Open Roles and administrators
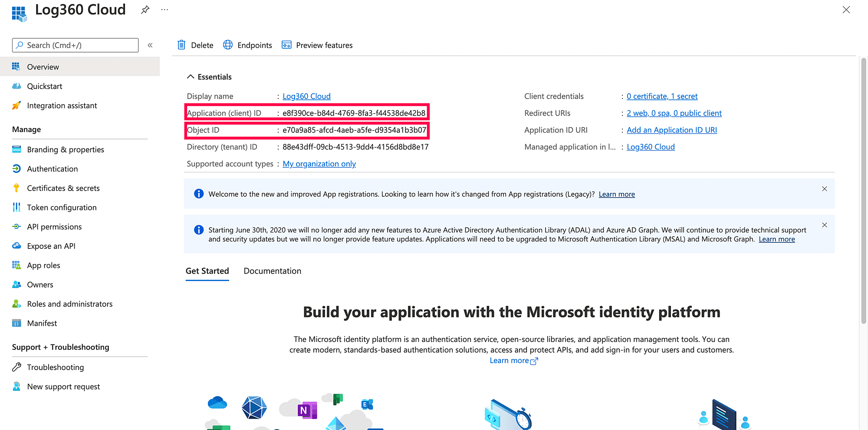The width and height of the screenshot is (868, 430). click(69, 304)
